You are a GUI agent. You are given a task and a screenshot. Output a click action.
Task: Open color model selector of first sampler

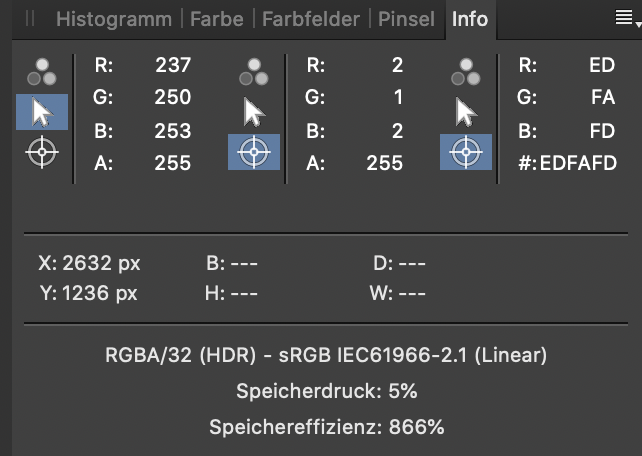[42, 72]
